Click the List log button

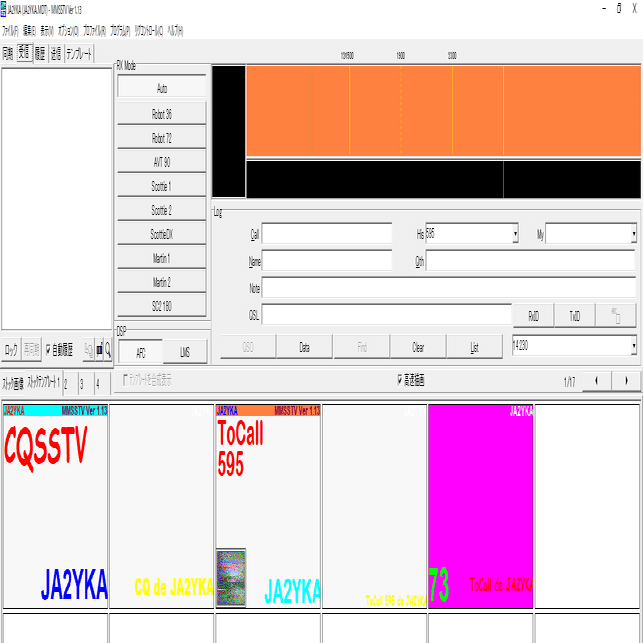(474, 347)
